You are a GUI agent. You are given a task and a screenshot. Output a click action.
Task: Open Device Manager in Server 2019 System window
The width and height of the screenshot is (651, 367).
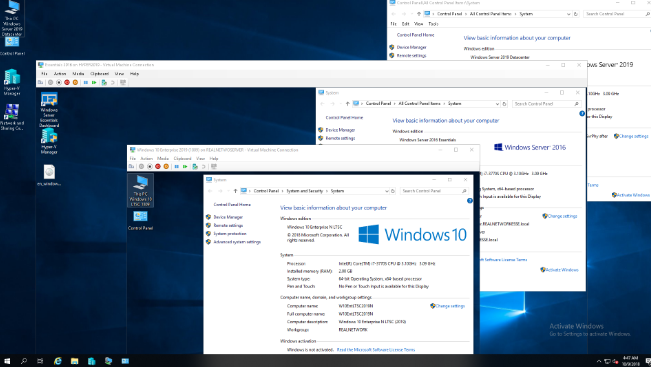tap(411, 47)
